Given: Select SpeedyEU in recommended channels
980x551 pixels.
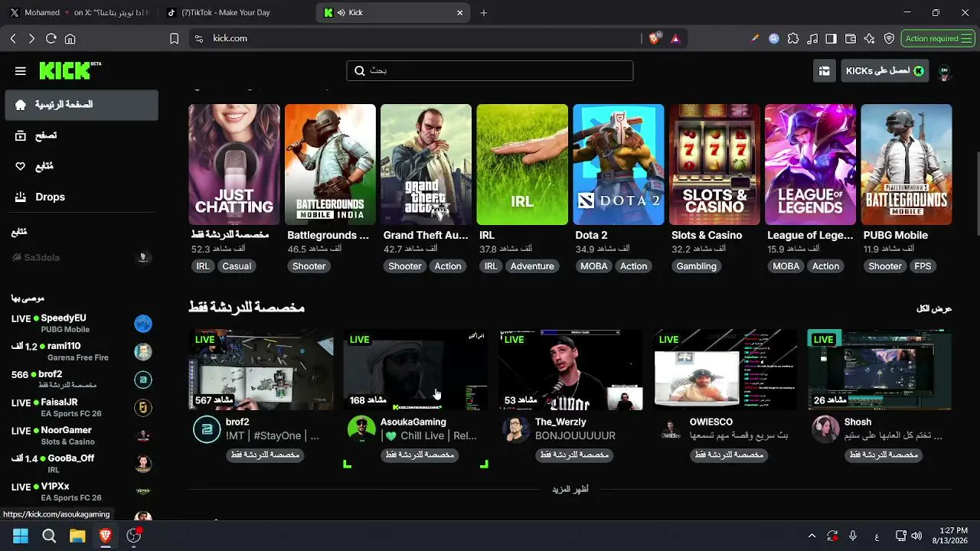Looking at the screenshot, I should coord(82,324).
